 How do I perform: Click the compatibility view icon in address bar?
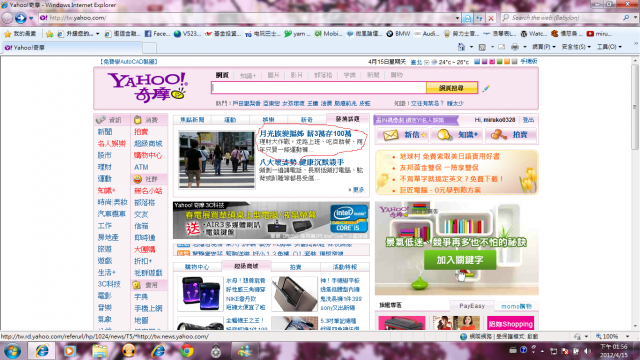[468, 18]
